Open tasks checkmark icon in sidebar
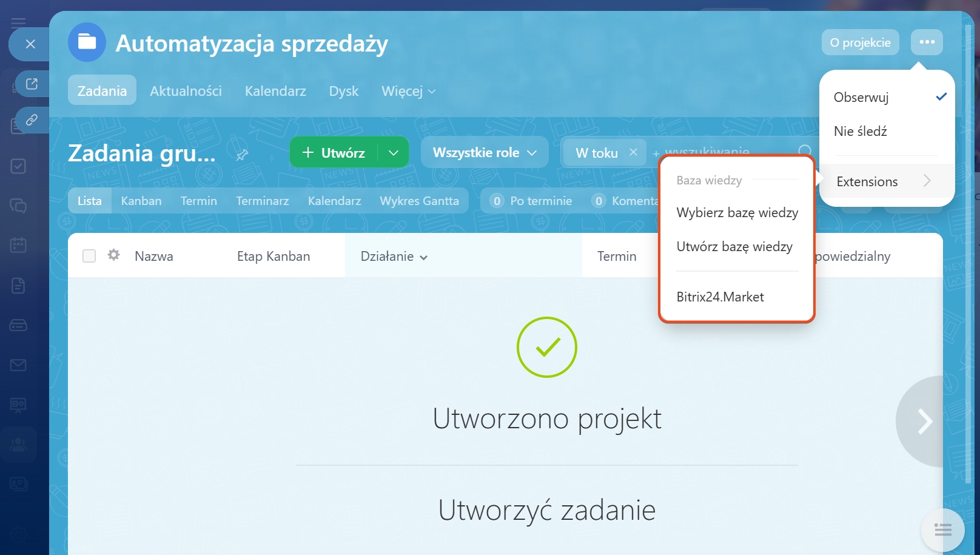The width and height of the screenshot is (980, 555). pyautogui.click(x=18, y=166)
